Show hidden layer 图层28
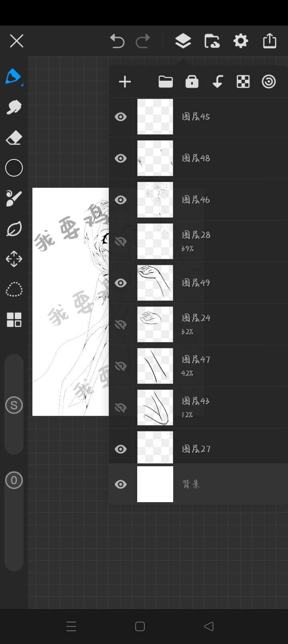This screenshot has width=288, height=644. click(x=120, y=241)
